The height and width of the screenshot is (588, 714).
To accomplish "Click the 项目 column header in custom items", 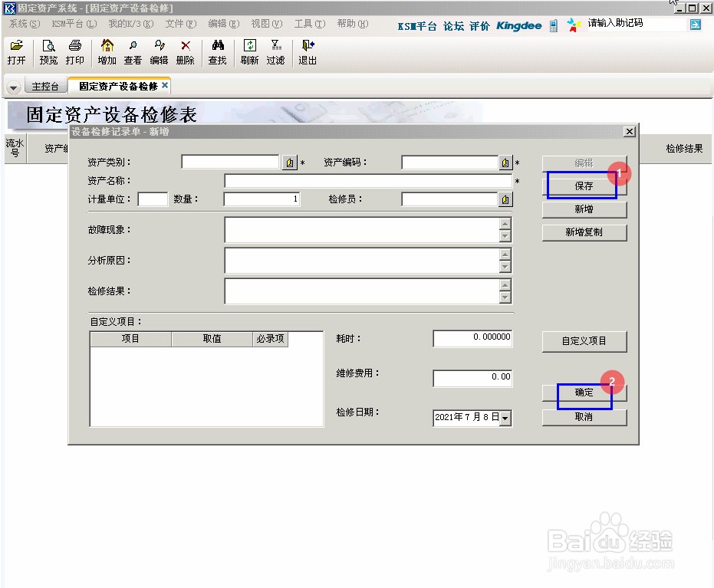I will pos(130,339).
